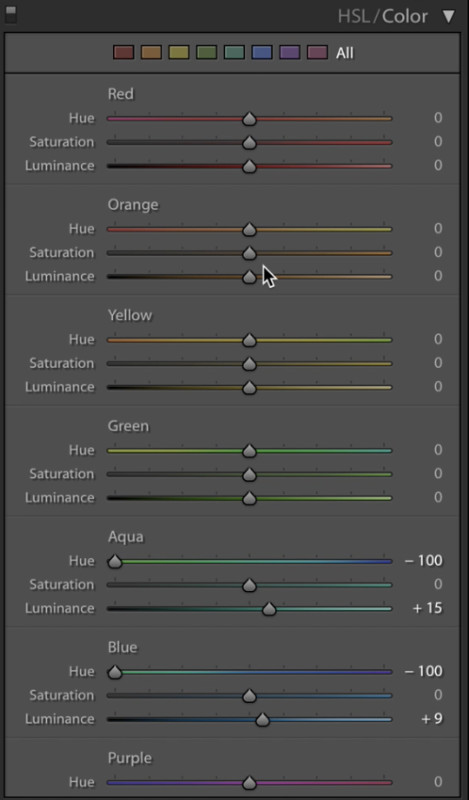
Task: Switch to the Color mode tab
Action: click(405, 16)
